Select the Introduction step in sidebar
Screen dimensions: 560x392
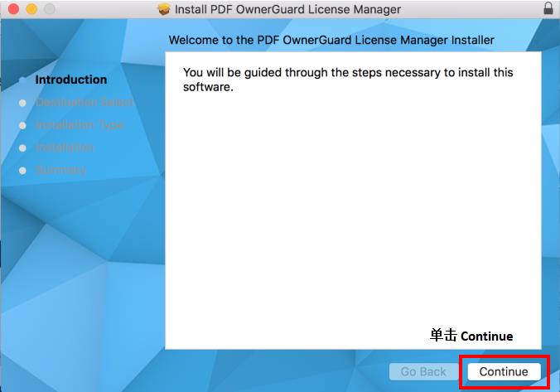click(x=71, y=80)
